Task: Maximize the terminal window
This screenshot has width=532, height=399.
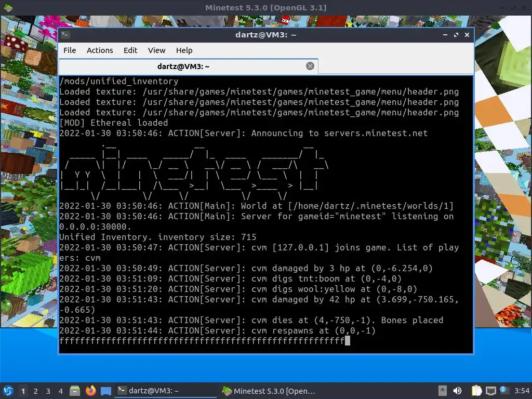Action: coord(456,35)
